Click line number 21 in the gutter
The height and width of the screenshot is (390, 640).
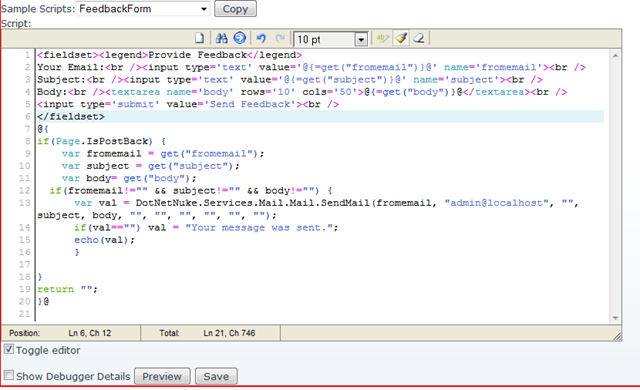pos(24,314)
